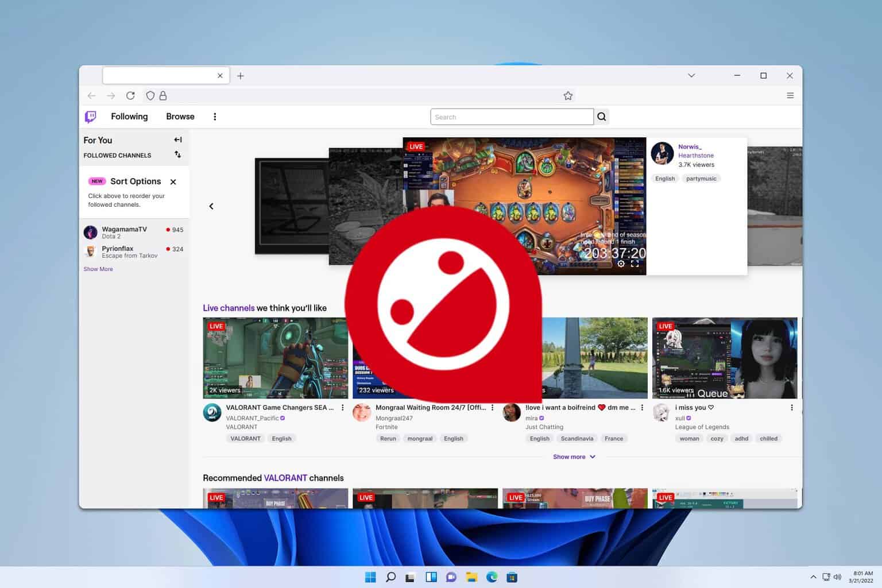Click the Twitch logo home icon
This screenshot has height=588, width=882.
point(91,117)
